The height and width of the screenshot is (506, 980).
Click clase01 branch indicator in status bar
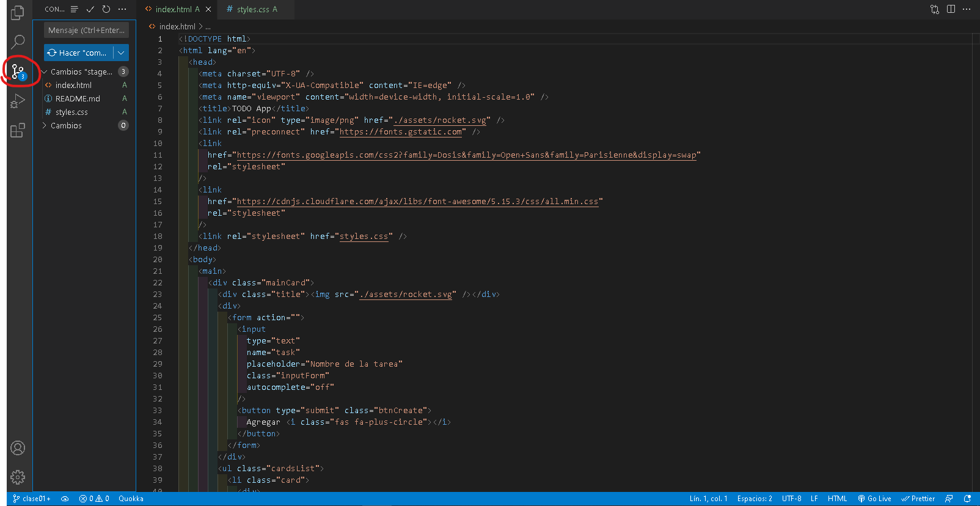tap(32, 499)
